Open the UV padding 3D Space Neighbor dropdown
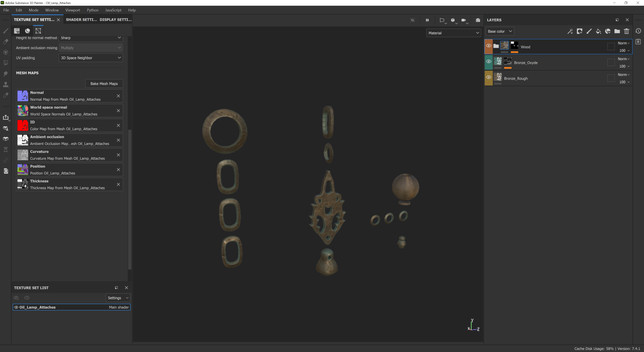The image size is (644, 352). (91, 58)
